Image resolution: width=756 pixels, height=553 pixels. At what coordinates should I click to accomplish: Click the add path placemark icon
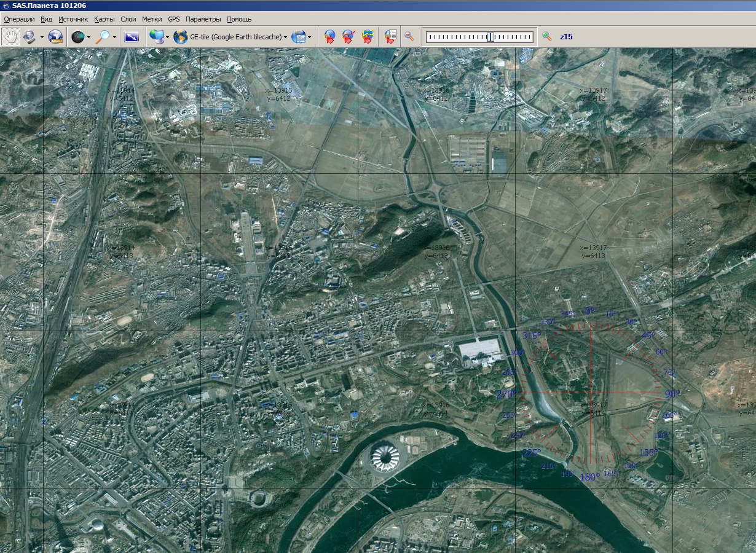coord(368,37)
